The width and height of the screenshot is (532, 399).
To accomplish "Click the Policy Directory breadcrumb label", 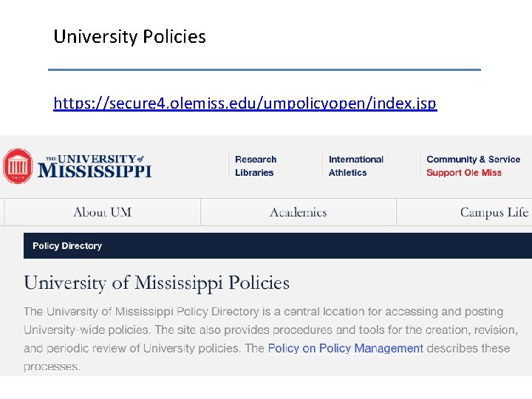I will [67, 246].
